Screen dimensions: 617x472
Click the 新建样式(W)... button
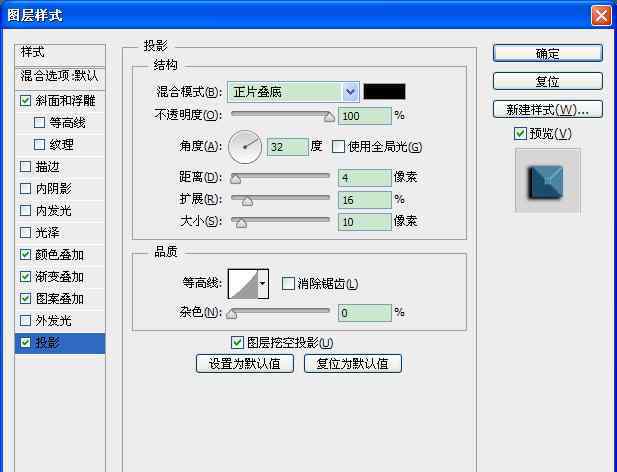(x=548, y=109)
